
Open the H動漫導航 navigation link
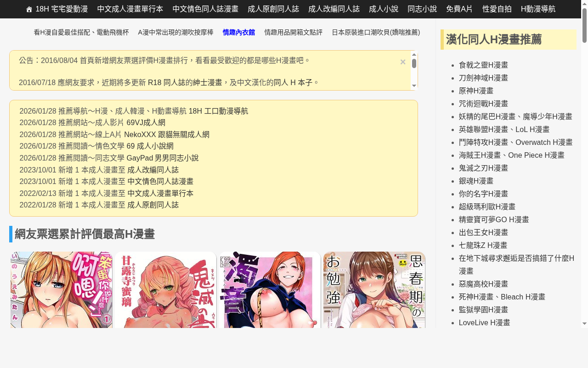point(538,9)
